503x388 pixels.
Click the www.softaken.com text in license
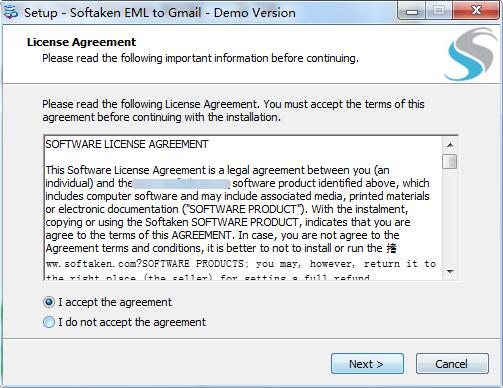click(x=91, y=264)
